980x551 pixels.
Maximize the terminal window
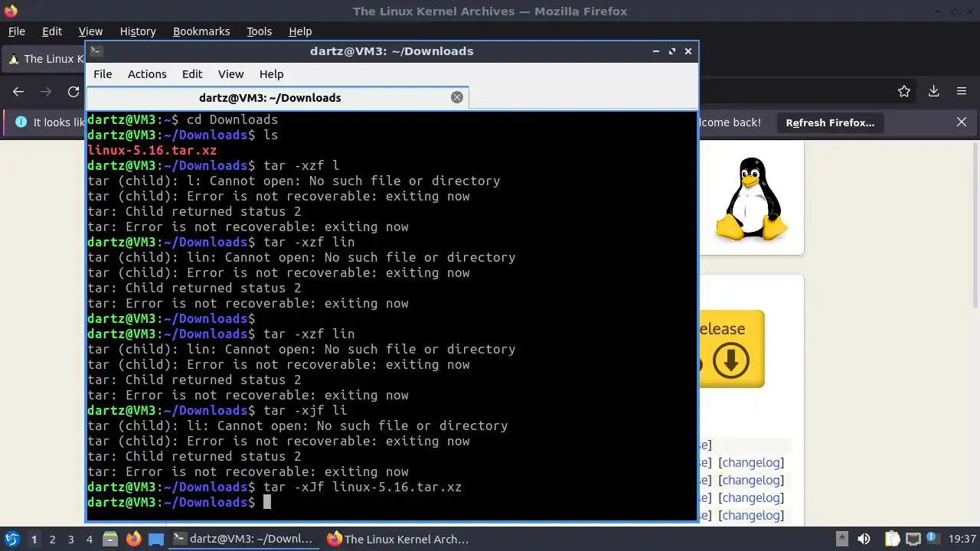672,51
